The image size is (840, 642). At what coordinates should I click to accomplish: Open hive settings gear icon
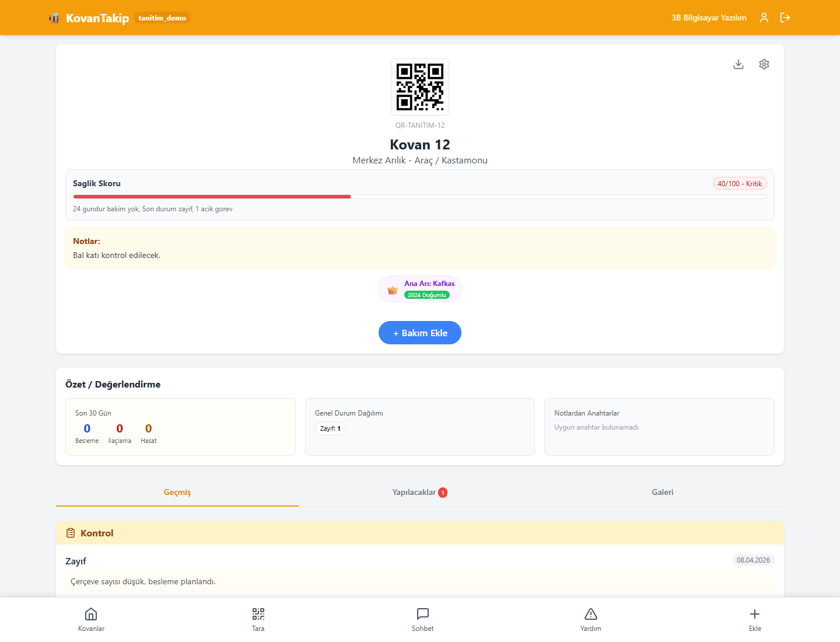764,64
